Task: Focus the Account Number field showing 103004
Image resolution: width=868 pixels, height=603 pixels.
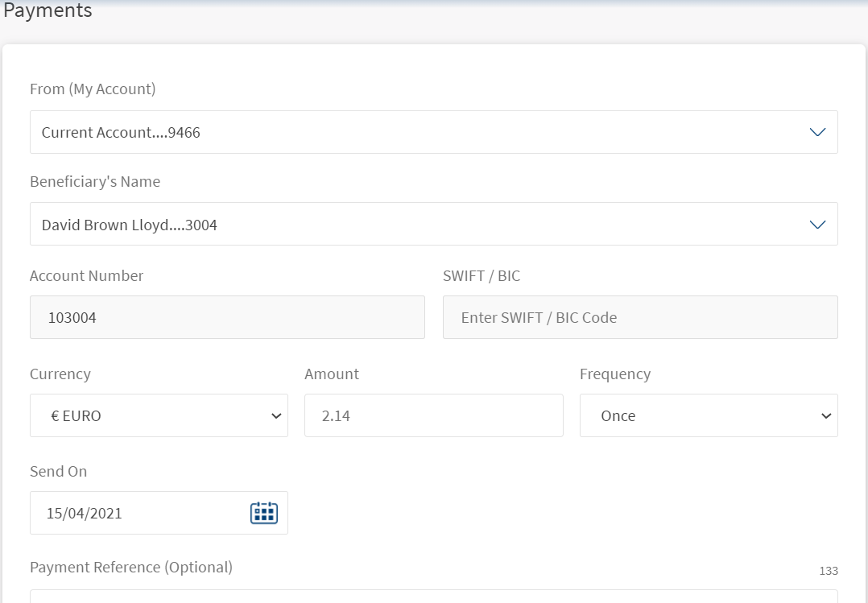Action: (x=227, y=317)
